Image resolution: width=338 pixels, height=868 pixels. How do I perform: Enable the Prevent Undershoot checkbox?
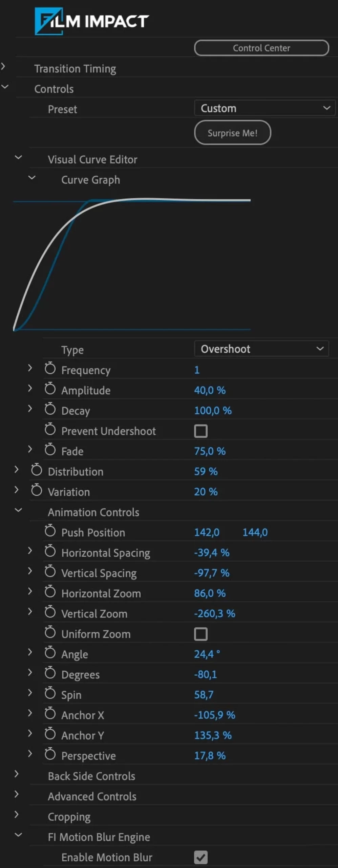[x=200, y=431]
